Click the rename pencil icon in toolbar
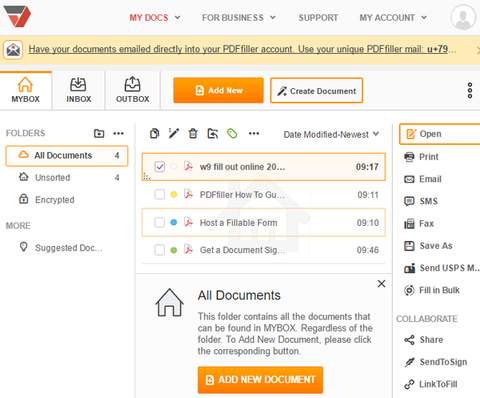 [x=174, y=133]
